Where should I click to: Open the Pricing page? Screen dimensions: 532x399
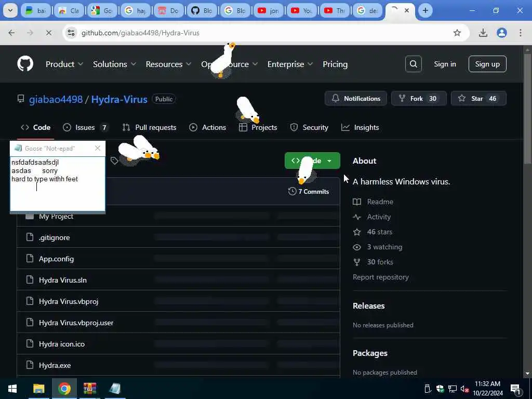335,64
